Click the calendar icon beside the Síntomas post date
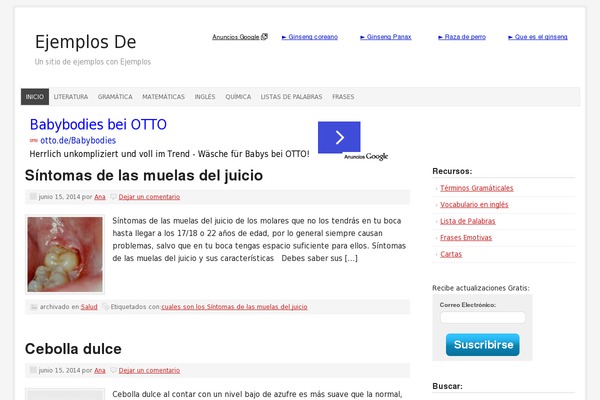 click(33, 196)
